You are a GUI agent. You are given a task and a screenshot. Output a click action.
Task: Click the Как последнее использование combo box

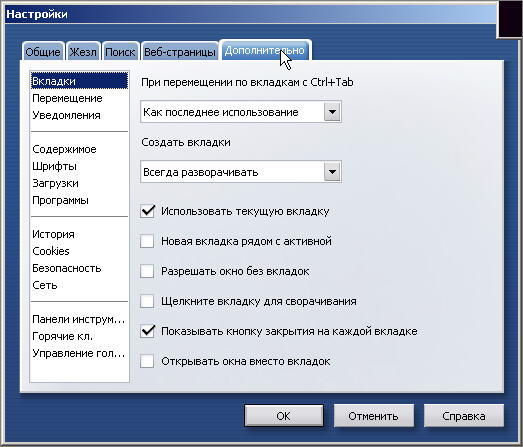point(241,112)
